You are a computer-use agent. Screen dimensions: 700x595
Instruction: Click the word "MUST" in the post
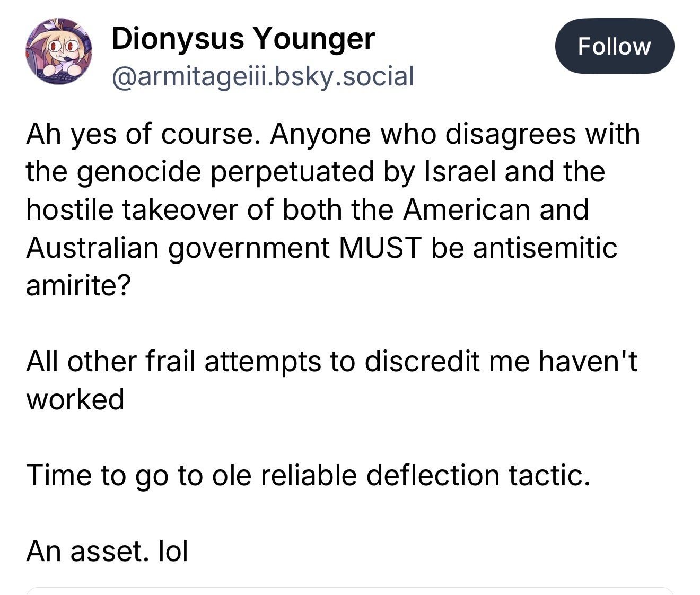(381, 248)
